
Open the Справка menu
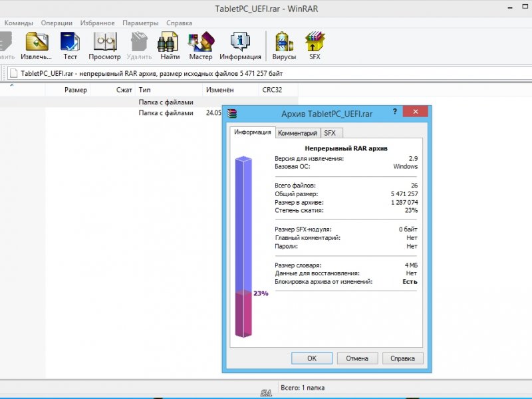(179, 23)
